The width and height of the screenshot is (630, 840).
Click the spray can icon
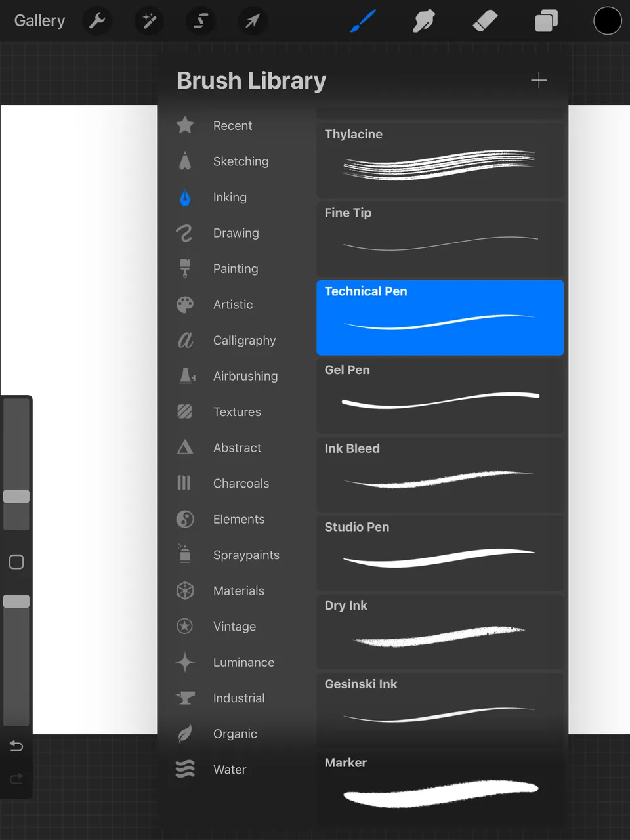185,554
